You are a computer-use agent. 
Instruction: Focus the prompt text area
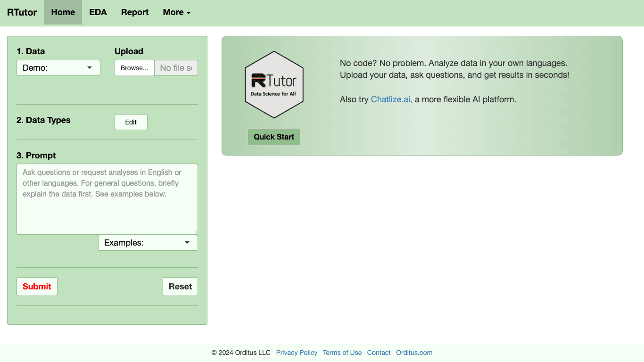click(x=107, y=199)
